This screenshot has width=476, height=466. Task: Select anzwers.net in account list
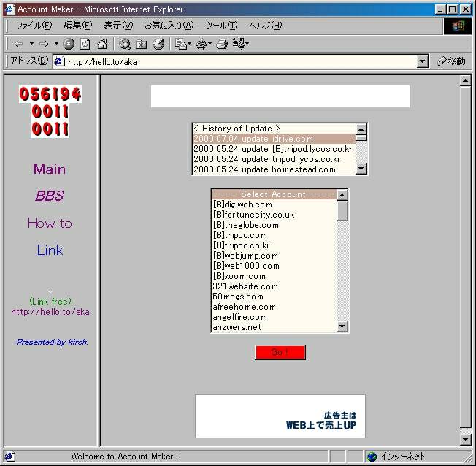click(274, 327)
